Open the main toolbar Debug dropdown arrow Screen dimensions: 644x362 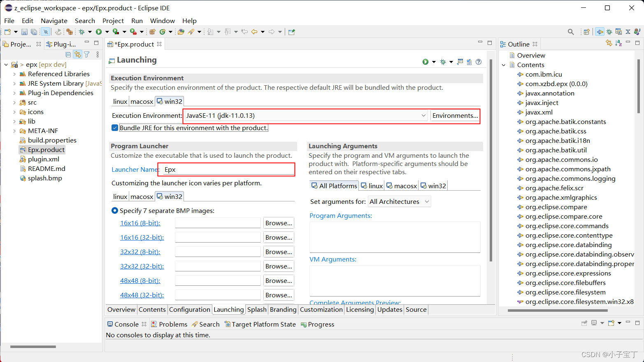click(x=90, y=32)
